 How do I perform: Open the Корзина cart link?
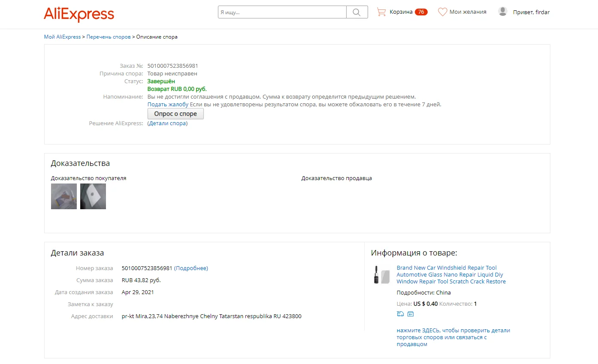tap(401, 12)
